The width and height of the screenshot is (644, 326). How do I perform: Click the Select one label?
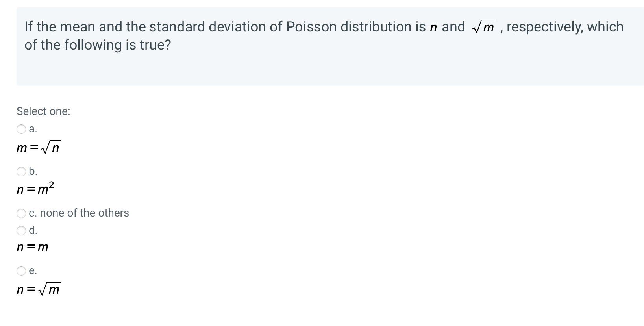click(43, 111)
